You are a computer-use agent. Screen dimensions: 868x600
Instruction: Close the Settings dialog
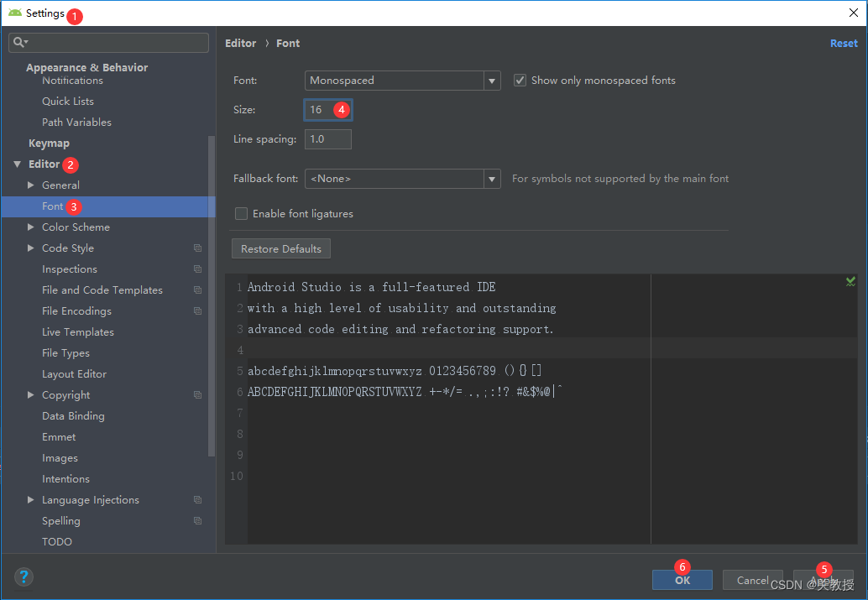coord(853,13)
